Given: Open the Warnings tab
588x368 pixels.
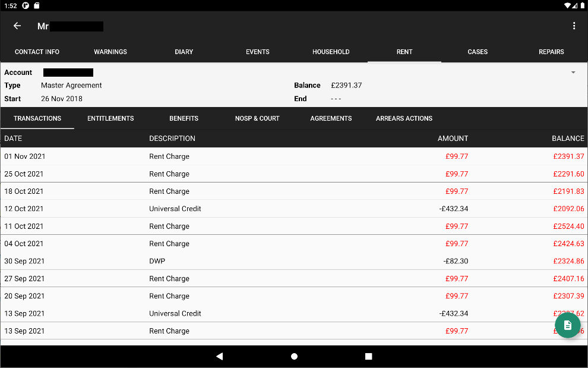Looking at the screenshot, I should [110, 52].
